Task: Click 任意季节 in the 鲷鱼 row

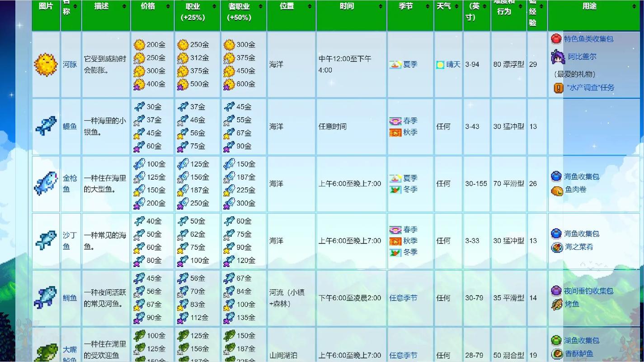Action: pos(404,298)
